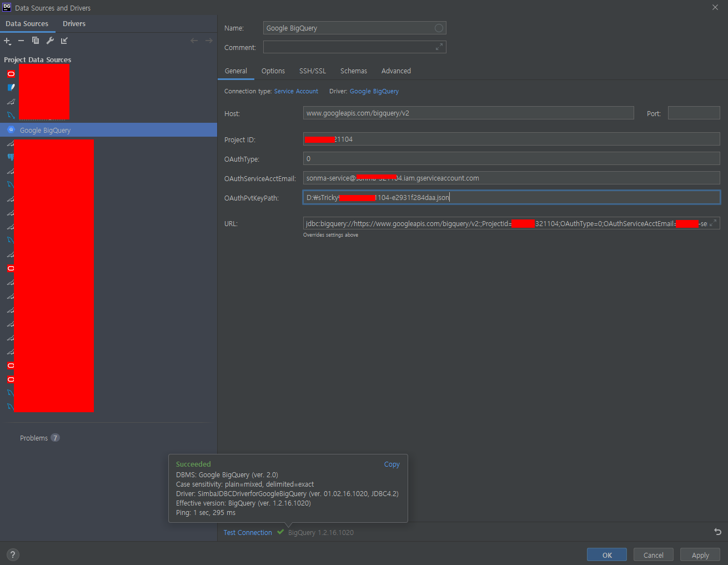Focus the Project ID field

click(511, 139)
